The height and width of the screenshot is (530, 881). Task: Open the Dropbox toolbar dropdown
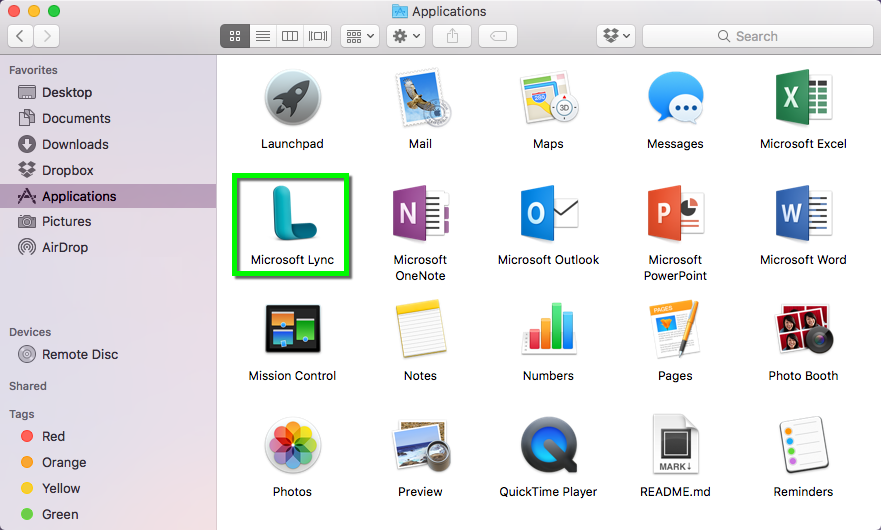[x=616, y=36]
